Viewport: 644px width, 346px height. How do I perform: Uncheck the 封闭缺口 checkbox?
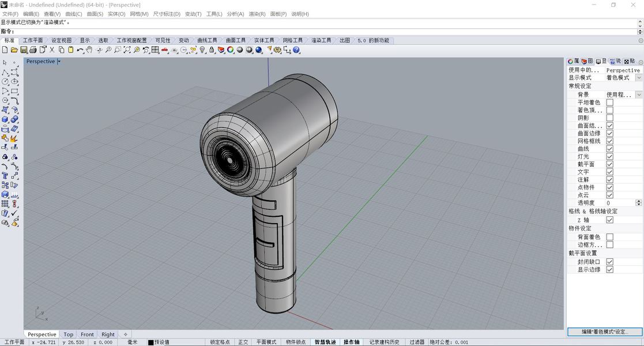610,262
